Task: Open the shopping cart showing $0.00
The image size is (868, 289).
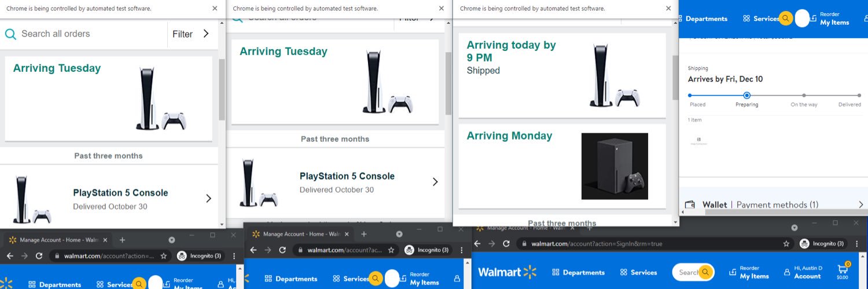Action: coord(843,270)
